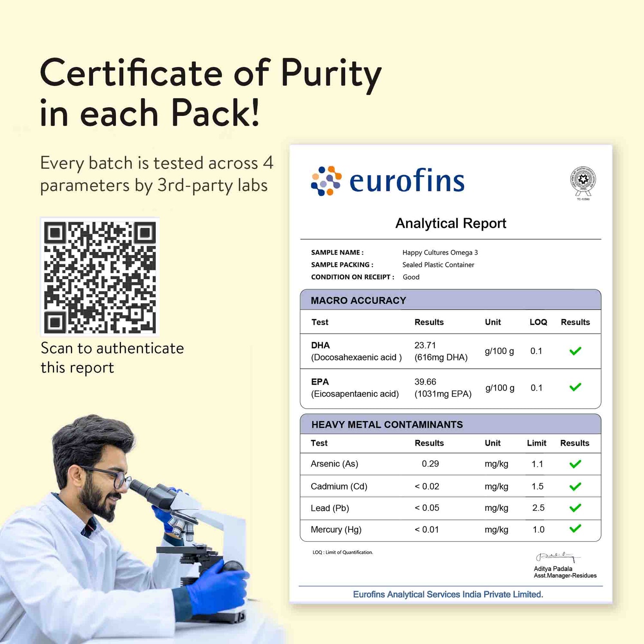Click 'Eurofins Analytical Services India Private Limited' footer
Screen dimensions: 644x644
[448, 594]
